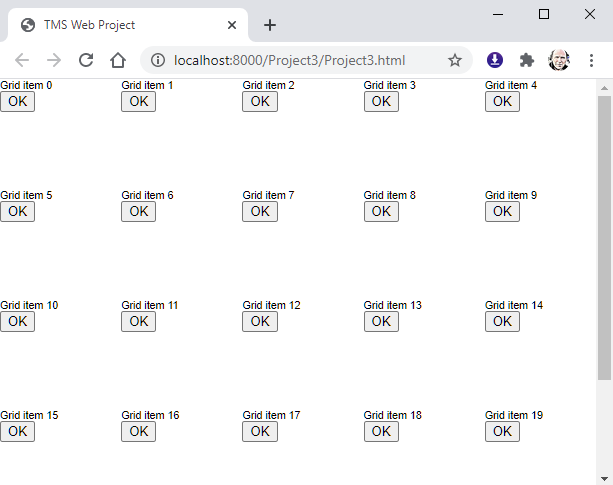The height and width of the screenshot is (485, 613).
Task: Click OK under Grid item 8
Action: (381, 211)
